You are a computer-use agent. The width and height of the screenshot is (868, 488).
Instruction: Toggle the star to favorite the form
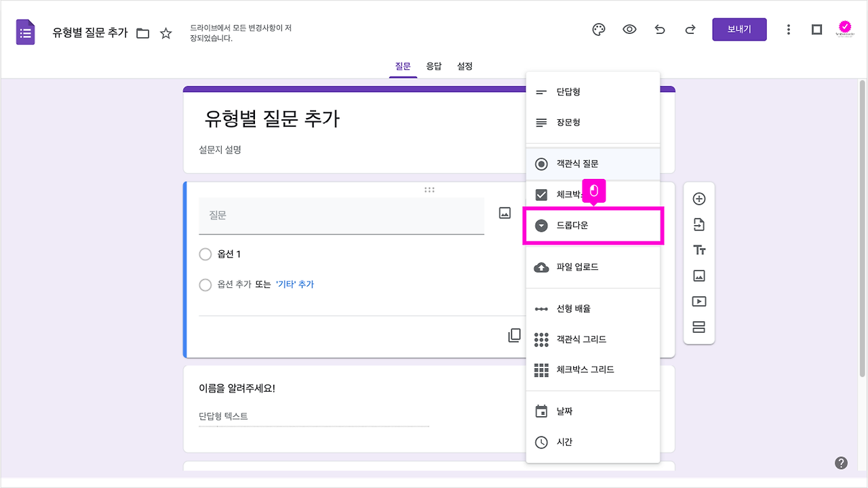166,32
